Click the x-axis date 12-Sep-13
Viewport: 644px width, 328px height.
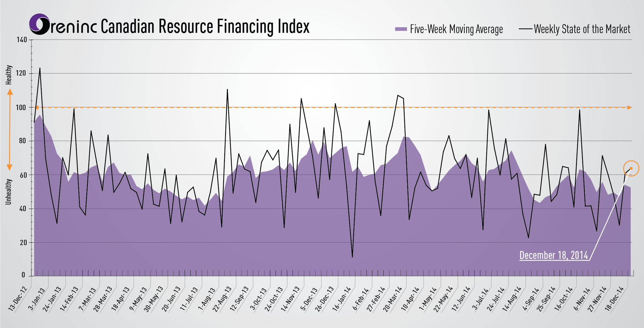(x=239, y=299)
